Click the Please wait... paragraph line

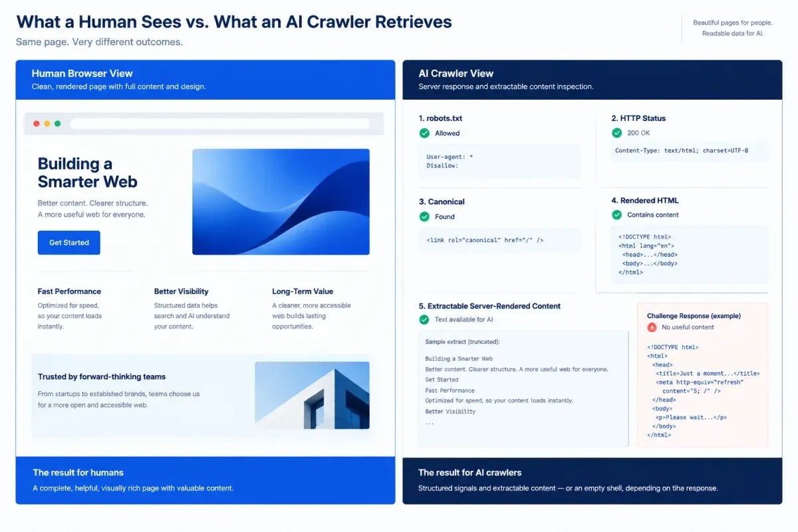[691, 418]
